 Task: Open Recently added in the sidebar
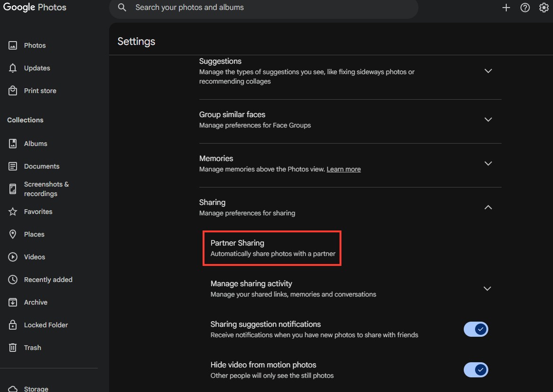[48, 280]
